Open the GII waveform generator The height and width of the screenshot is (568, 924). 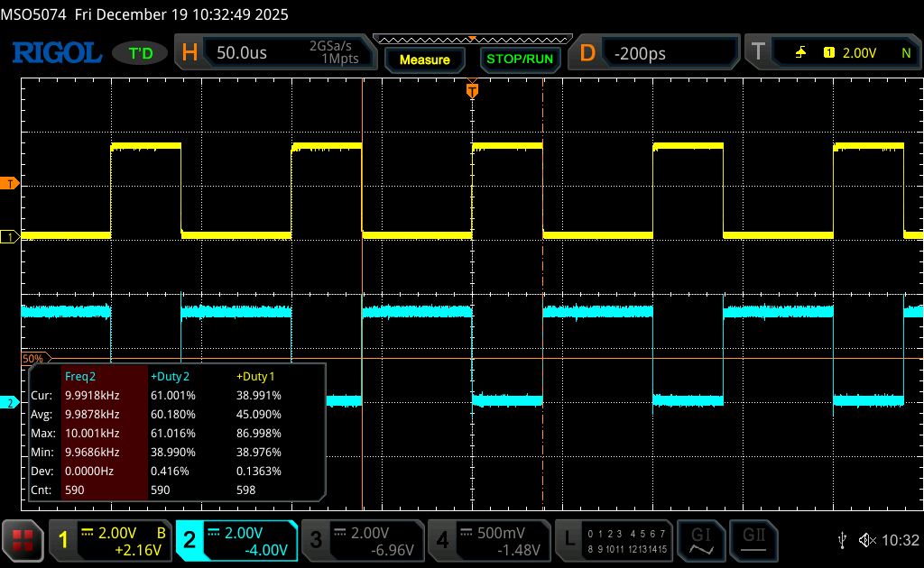[x=754, y=540]
